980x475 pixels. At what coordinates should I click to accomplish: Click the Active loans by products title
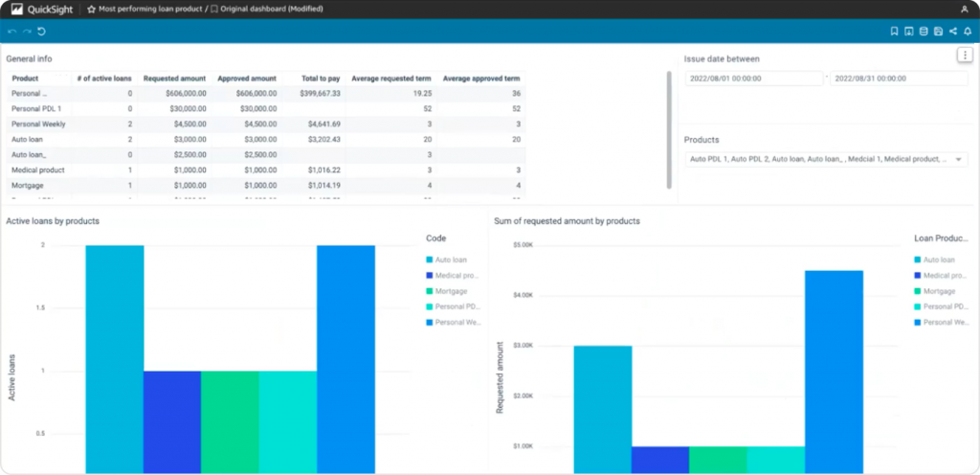(x=53, y=221)
